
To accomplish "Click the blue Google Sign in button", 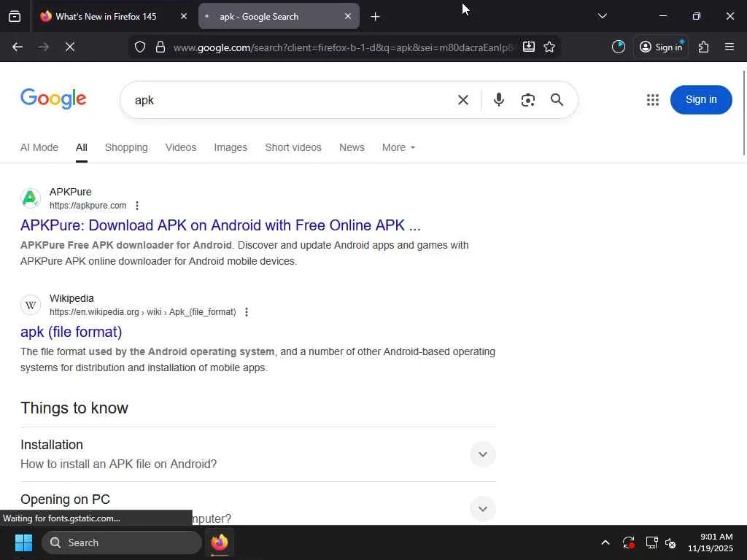I will [701, 99].
